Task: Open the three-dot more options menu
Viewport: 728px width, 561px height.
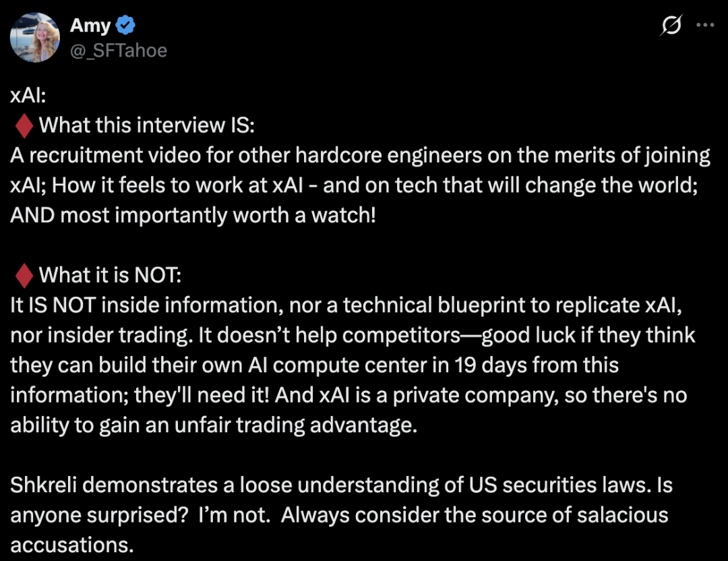Action: (x=704, y=25)
